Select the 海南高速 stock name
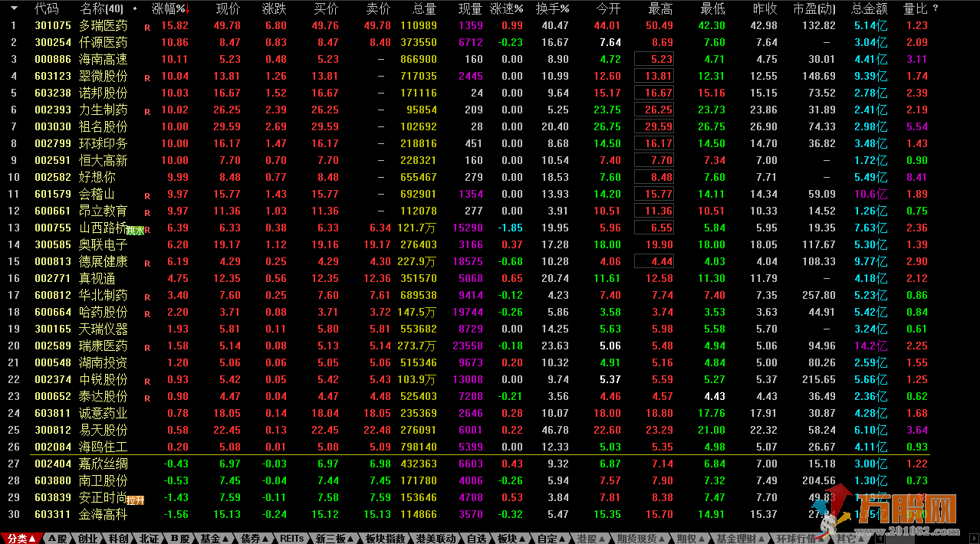Screen dimensions: 980x544 click(104, 60)
